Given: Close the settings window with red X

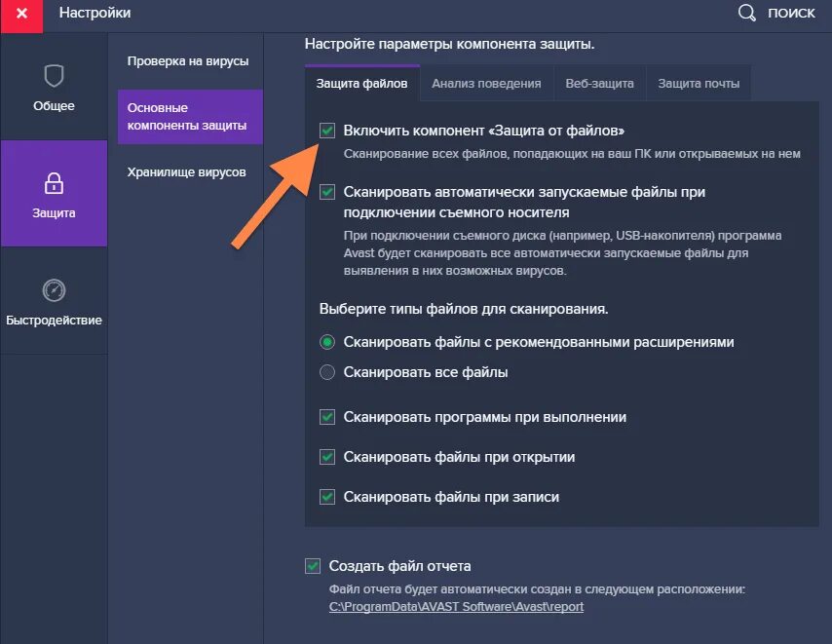Looking at the screenshot, I should (x=21, y=16).
